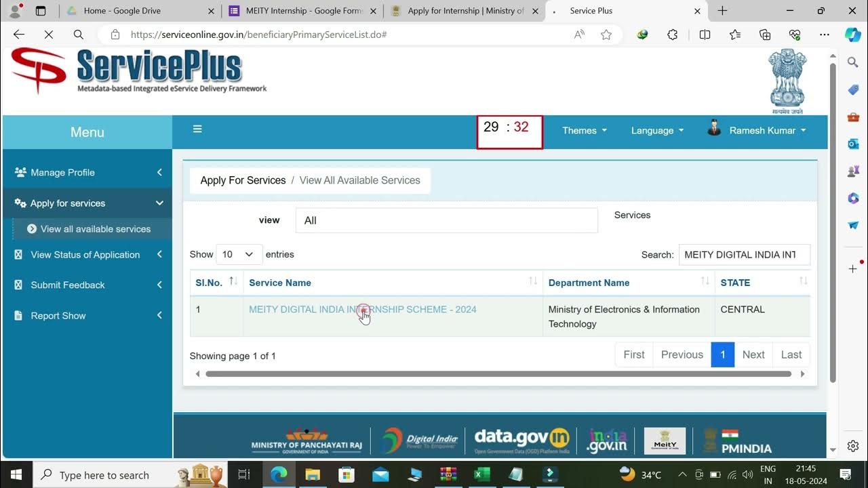Open Outlook icon in Edge sidebar
This screenshot has height=488, width=868.
(x=853, y=144)
